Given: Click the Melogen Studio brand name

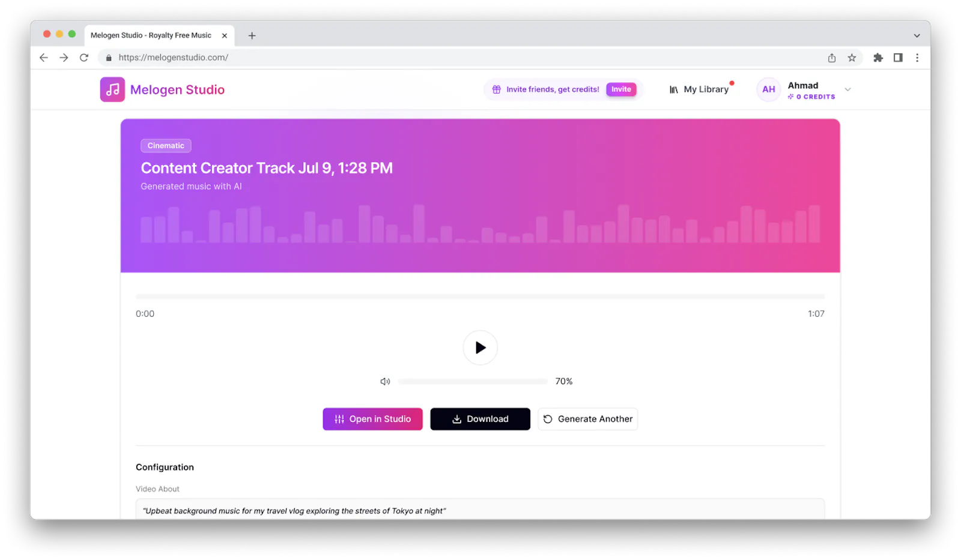Looking at the screenshot, I should [177, 89].
